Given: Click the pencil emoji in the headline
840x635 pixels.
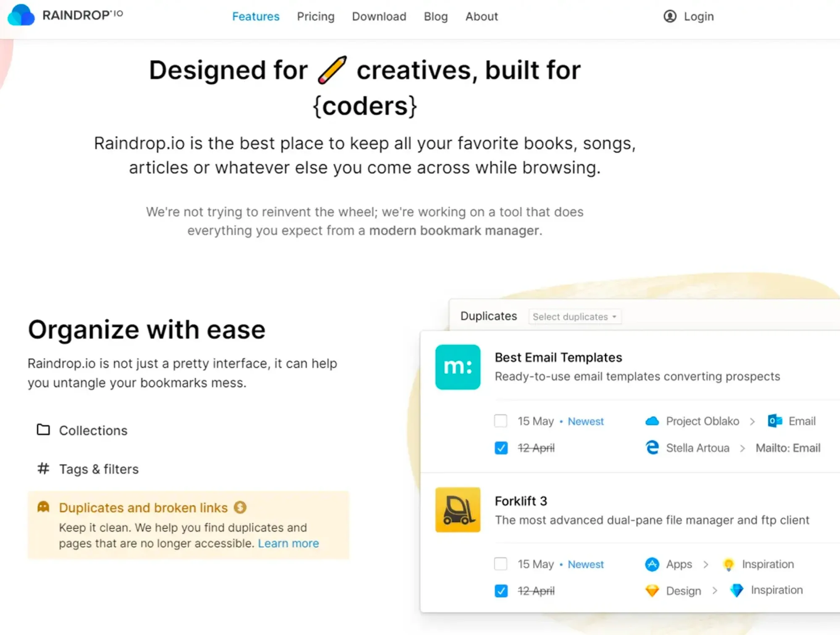Looking at the screenshot, I should (332, 70).
